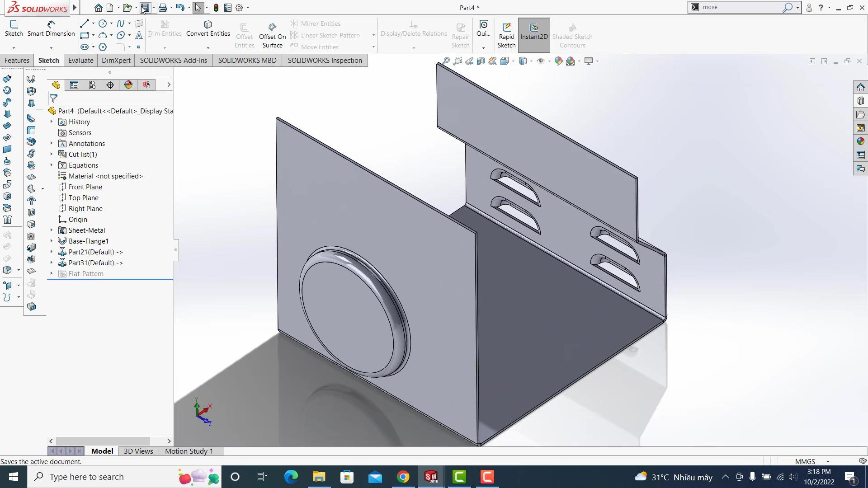Expand the Cut list(1) item
Screen dimensions: 868x488
pos(51,154)
